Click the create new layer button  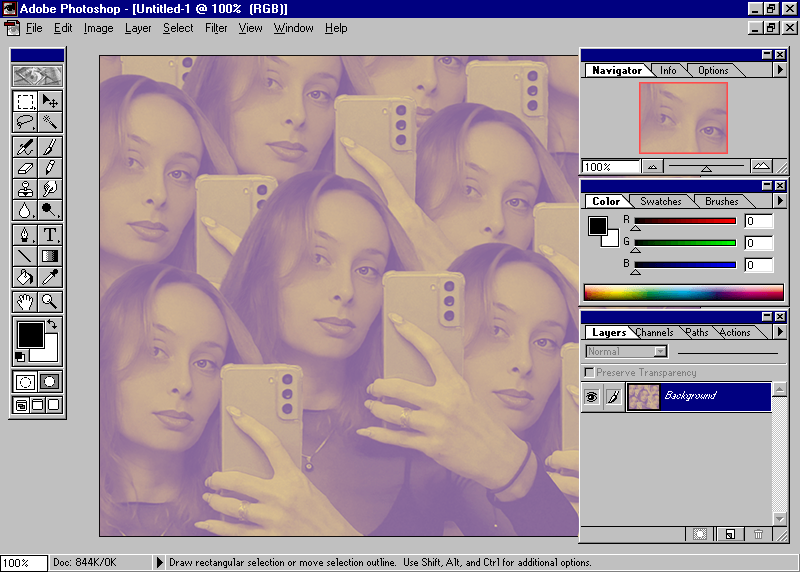[731, 535]
